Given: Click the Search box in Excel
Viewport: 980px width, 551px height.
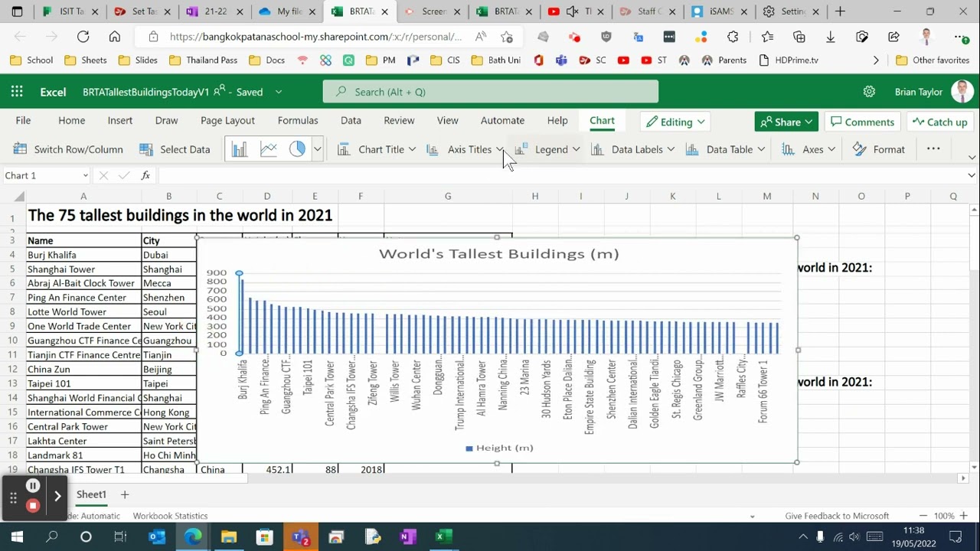Looking at the screenshot, I should (490, 92).
